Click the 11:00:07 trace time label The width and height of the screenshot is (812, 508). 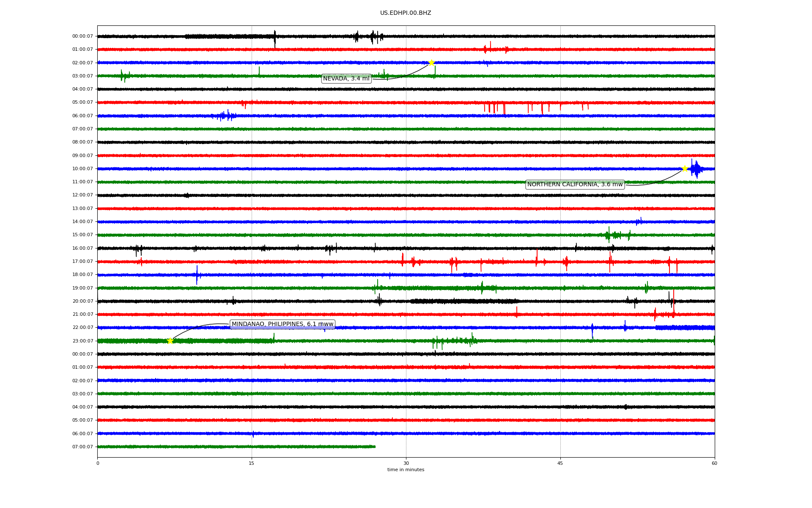pyautogui.click(x=82, y=182)
